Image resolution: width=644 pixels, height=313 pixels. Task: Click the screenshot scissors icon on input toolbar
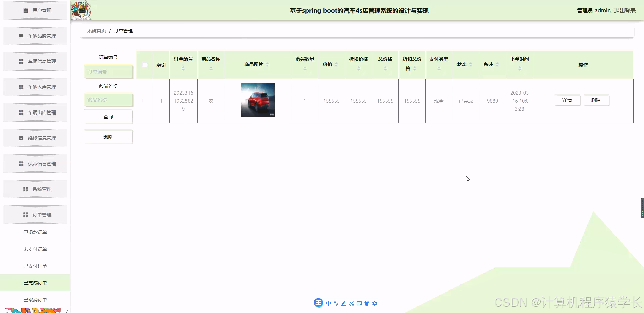coord(352,303)
